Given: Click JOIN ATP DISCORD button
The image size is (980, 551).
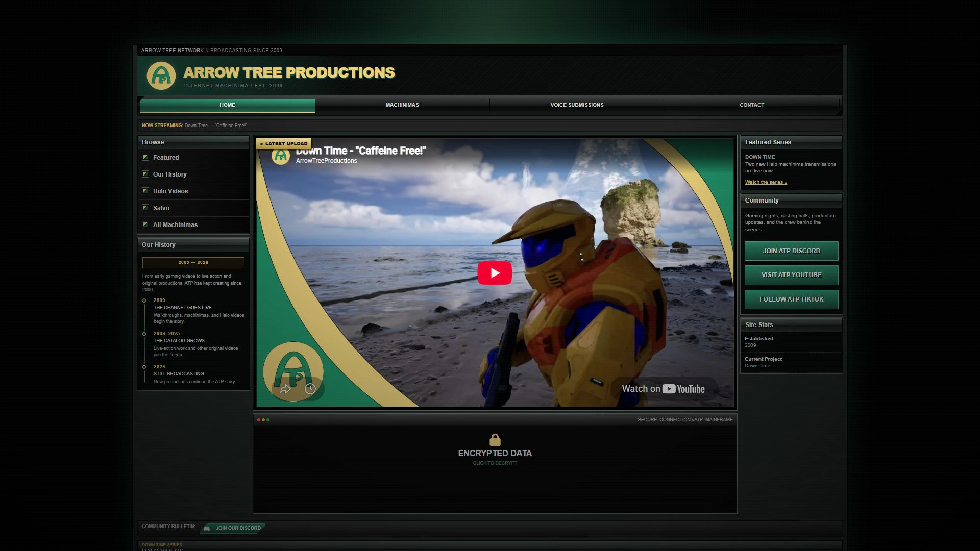Looking at the screenshot, I should (791, 251).
